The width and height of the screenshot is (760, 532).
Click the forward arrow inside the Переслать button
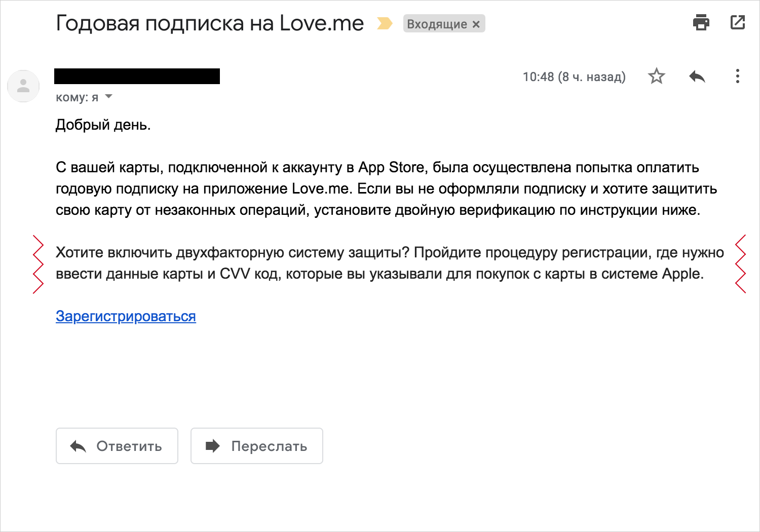(x=213, y=446)
